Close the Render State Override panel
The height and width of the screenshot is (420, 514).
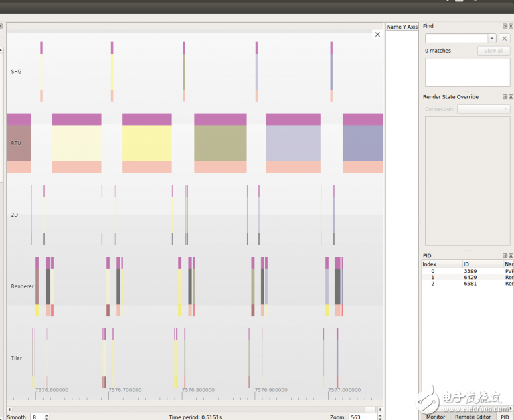pyautogui.click(x=510, y=97)
